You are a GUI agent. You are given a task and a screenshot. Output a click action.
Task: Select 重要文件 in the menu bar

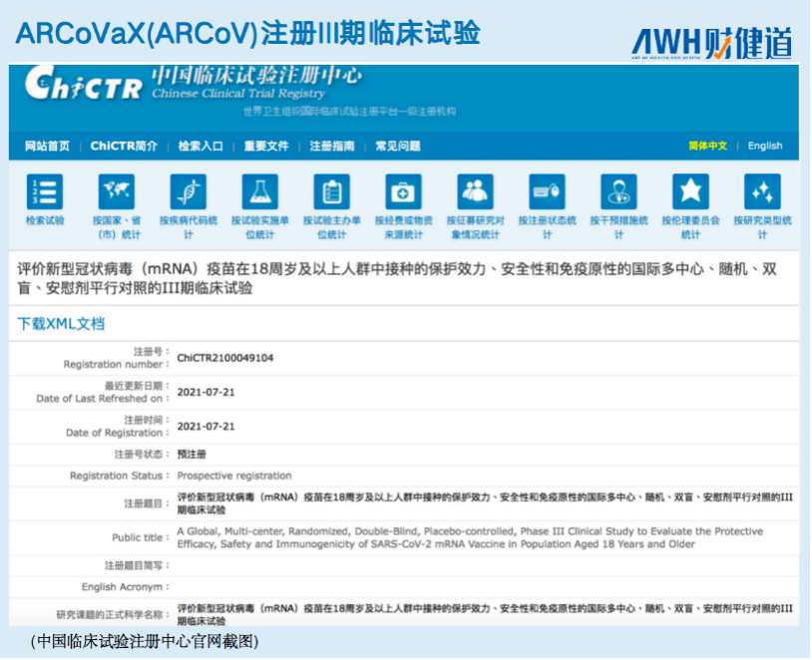(266, 146)
